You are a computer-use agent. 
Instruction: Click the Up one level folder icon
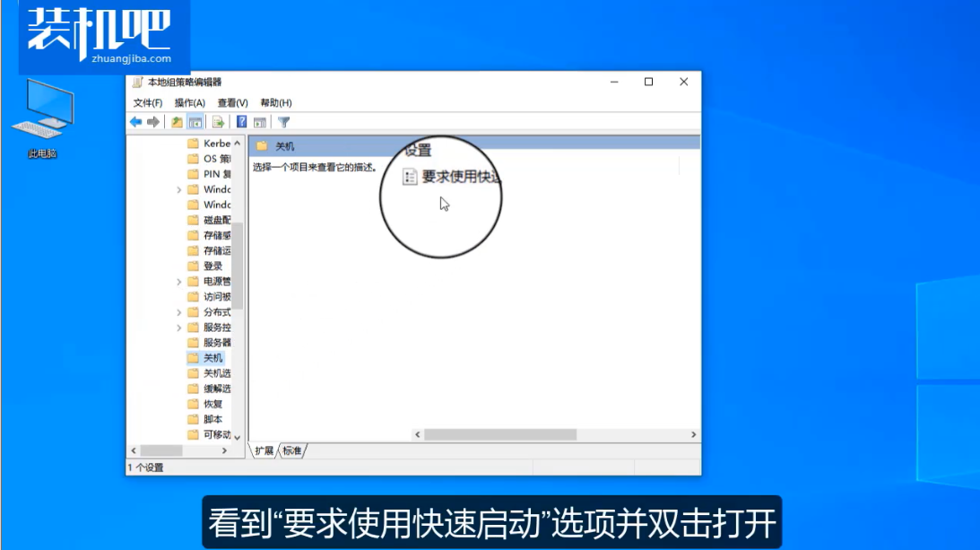177,122
